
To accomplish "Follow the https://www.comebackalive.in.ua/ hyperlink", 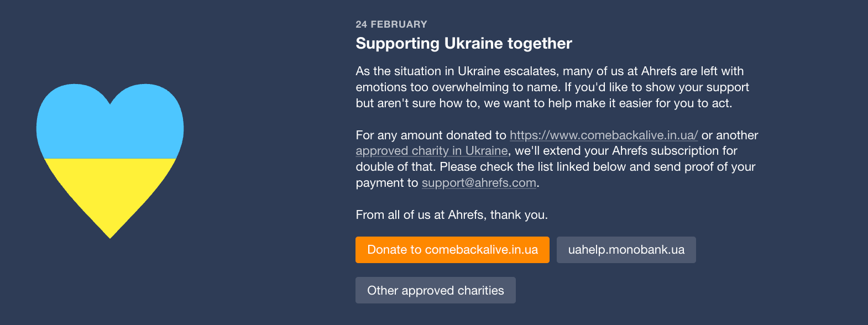I will point(604,135).
